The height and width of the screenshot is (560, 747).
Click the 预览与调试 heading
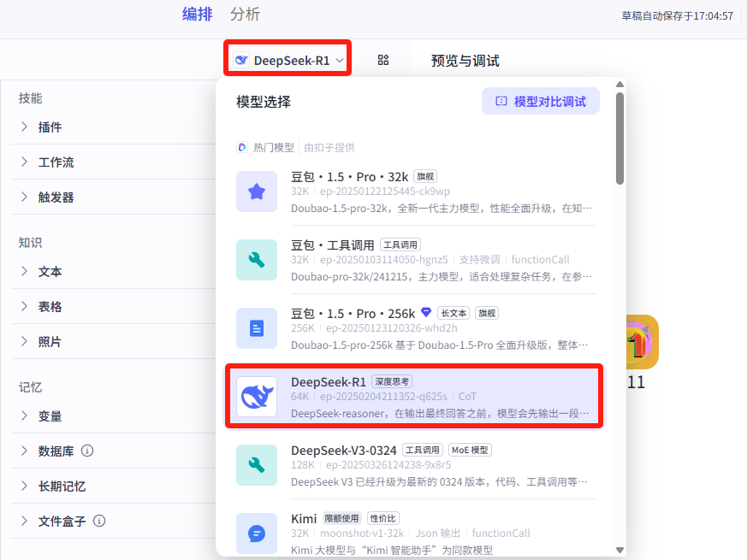click(465, 61)
